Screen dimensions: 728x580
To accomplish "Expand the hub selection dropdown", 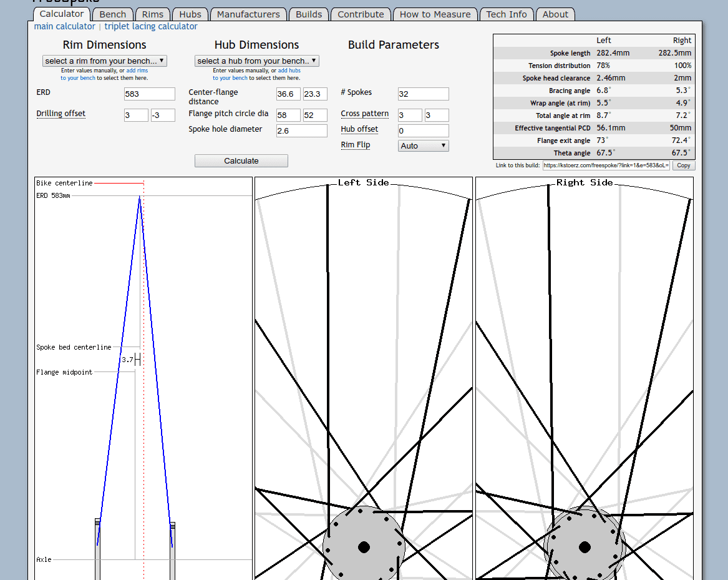I will pos(256,61).
